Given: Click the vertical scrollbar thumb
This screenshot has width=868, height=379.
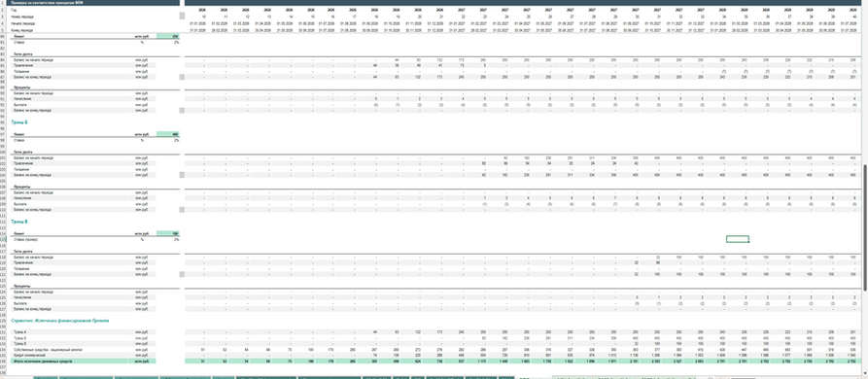Looking at the screenshot, I should pos(865,226).
